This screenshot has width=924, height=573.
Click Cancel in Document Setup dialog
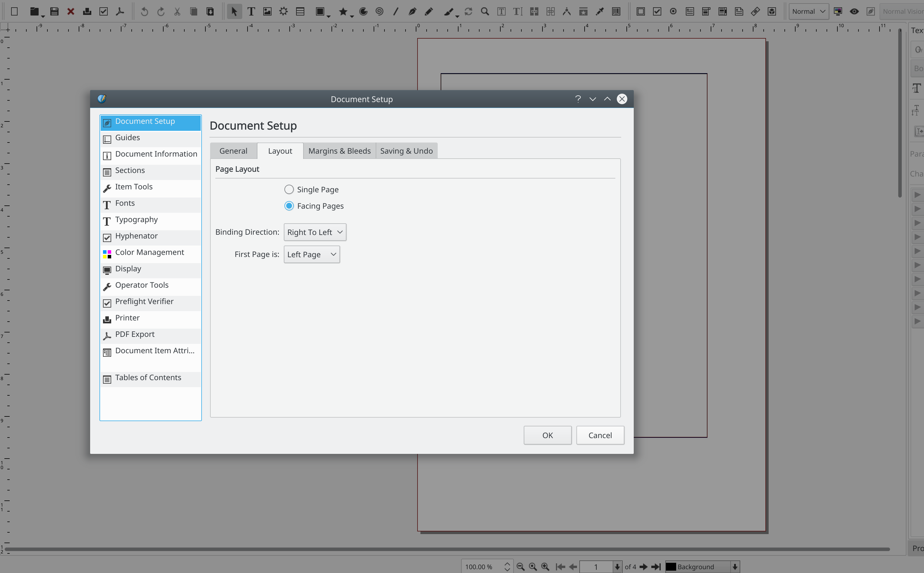600,435
